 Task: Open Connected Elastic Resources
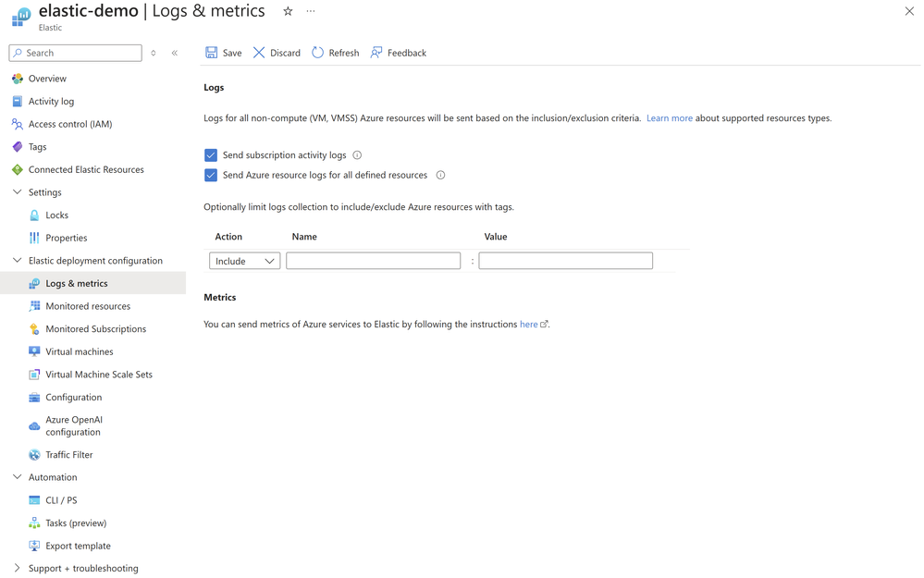tap(86, 169)
